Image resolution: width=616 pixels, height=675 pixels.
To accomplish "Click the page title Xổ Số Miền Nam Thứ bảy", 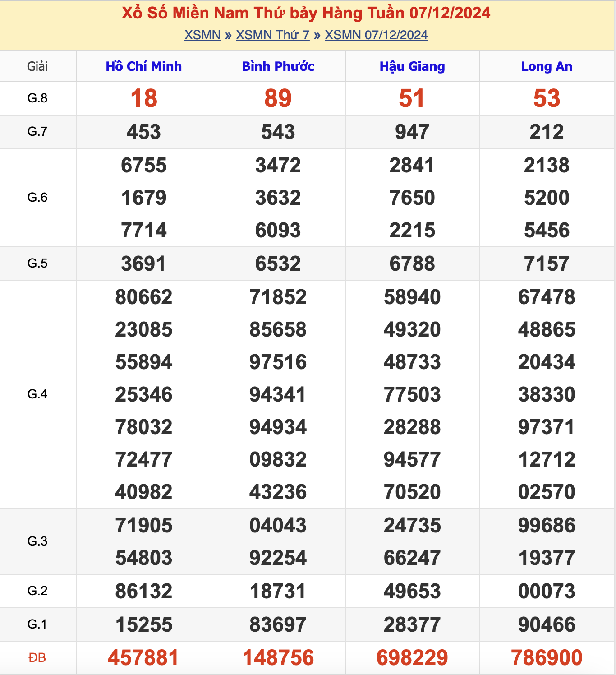I will [306, 13].
